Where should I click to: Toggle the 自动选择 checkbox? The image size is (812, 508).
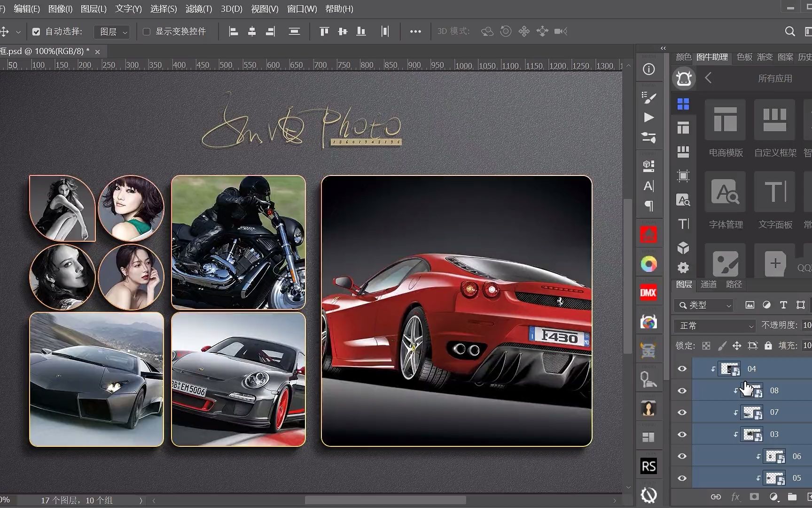[x=36, y=32]
